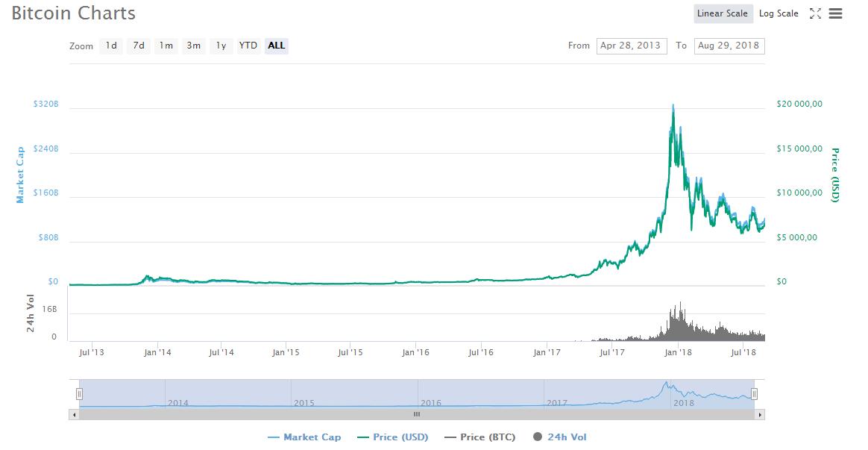Set zoom range to 1m
The height and width of the screenshot is (450, 868).
[166, 46]
